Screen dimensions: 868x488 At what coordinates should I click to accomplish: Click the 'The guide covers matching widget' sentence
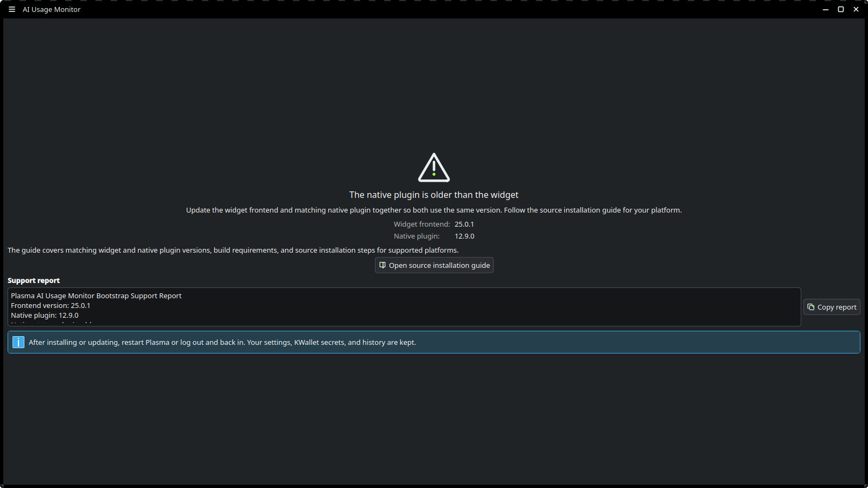[233, 250]
